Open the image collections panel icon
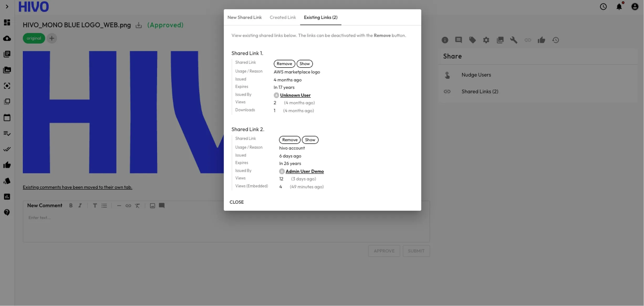The image size is (644, 306). click(x=500, y=40)
